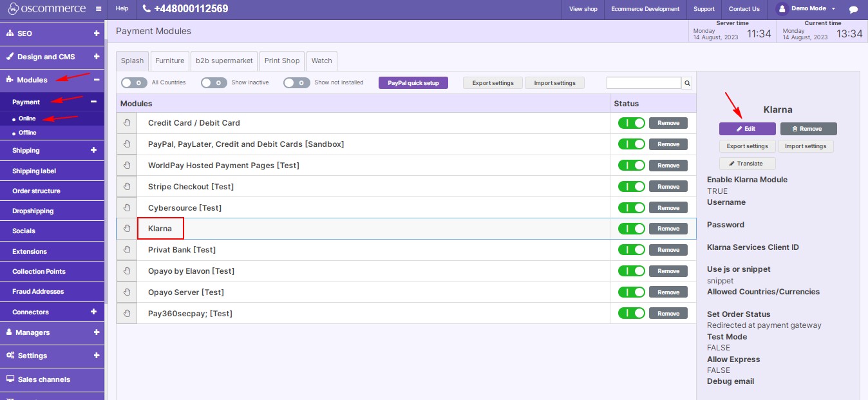Expand the Managers sidebar section
868x400 pixels.
coord(97,332)
